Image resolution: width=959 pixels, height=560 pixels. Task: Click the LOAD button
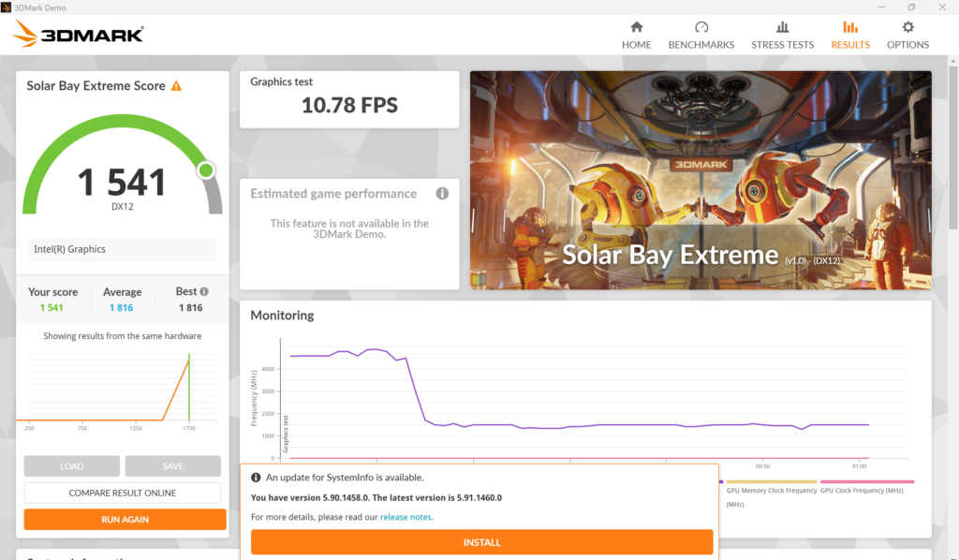[x=71, y=465]
